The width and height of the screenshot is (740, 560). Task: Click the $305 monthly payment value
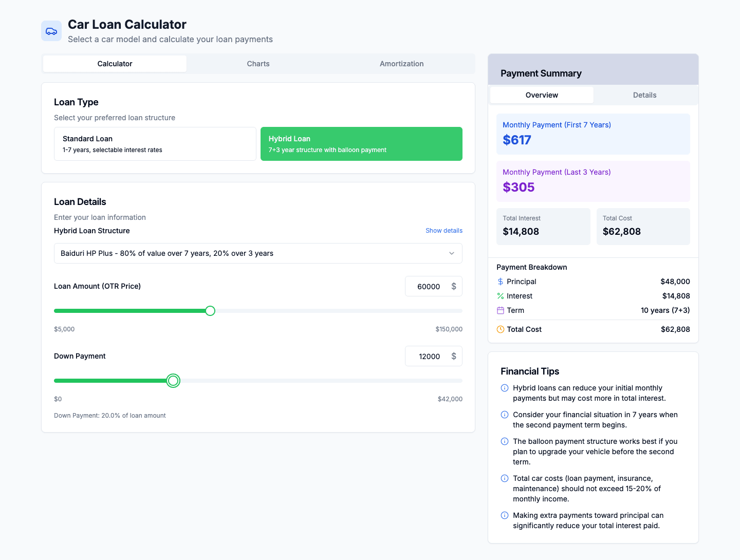[519, 187]
